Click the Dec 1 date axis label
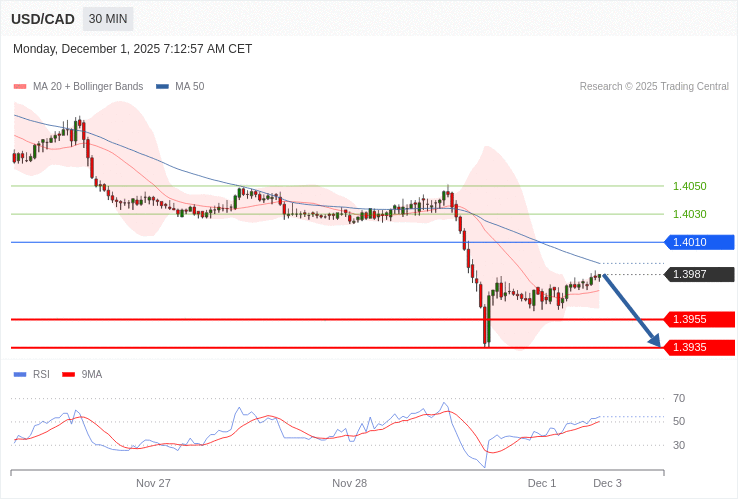The height and width of the screenshot is (500, 738). (542, 483)
